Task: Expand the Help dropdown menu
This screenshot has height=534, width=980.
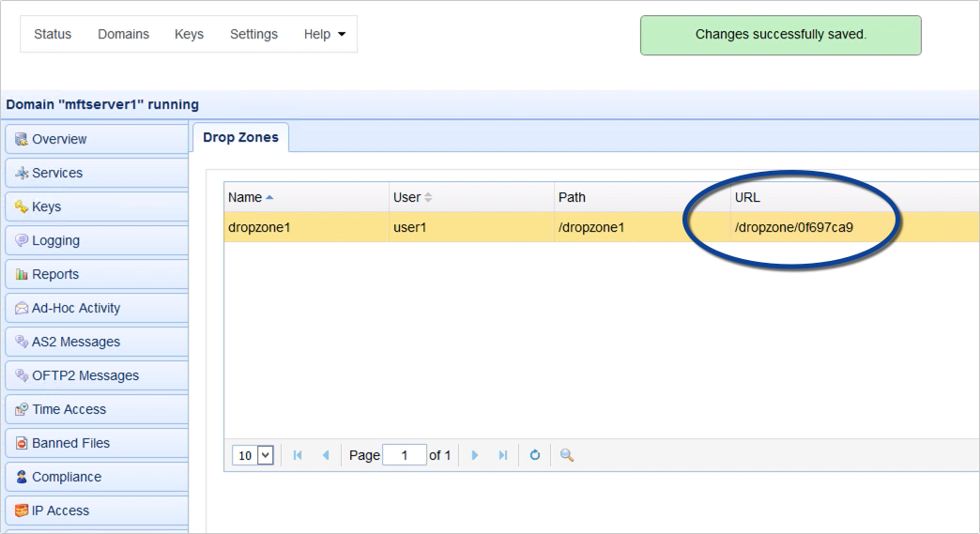Action: tap(325, 34)
